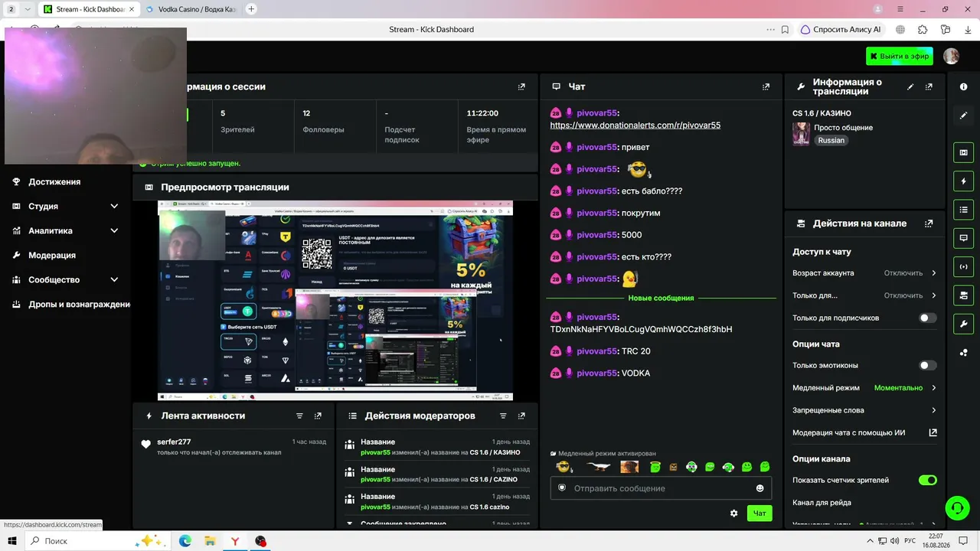Switch to the Vodka Casino browser tab
The height and width of the screenshot is (551, 980).
[192, 9]
